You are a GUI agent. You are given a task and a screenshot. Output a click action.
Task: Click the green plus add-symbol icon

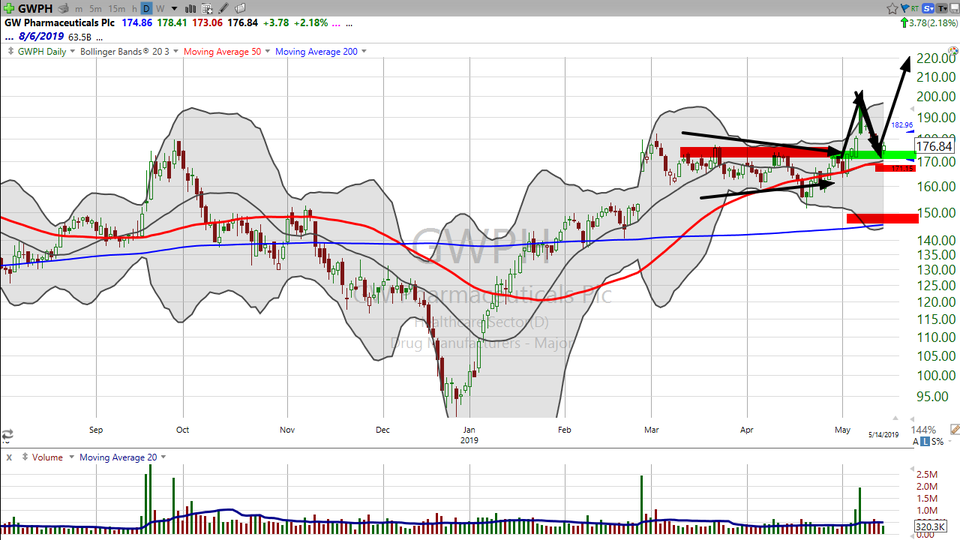pyautogui.click(x=9, y=9)
